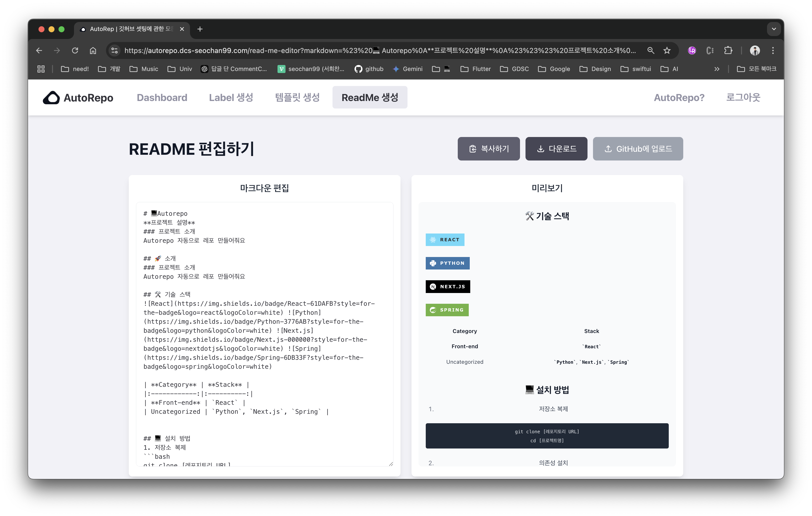This screenshot has width=812, height=516.
Task: Upload to GitHub with GitHub에 업로드
Action: point(638,149)
